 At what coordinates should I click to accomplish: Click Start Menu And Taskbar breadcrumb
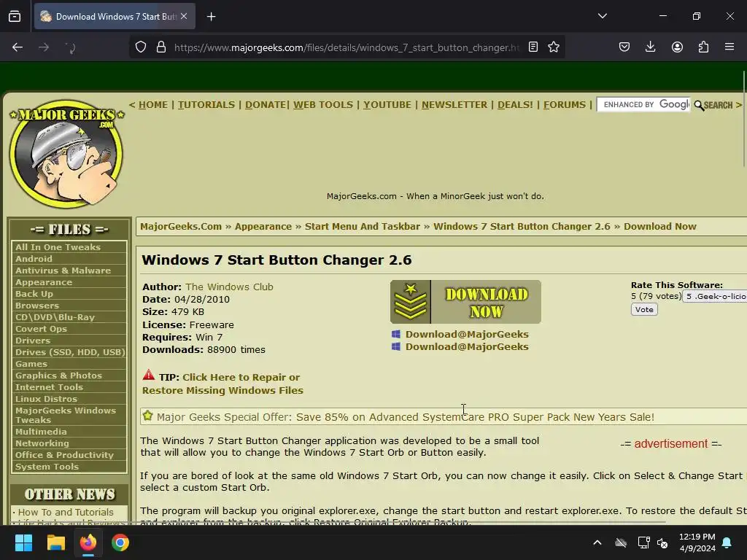(363, 227)
